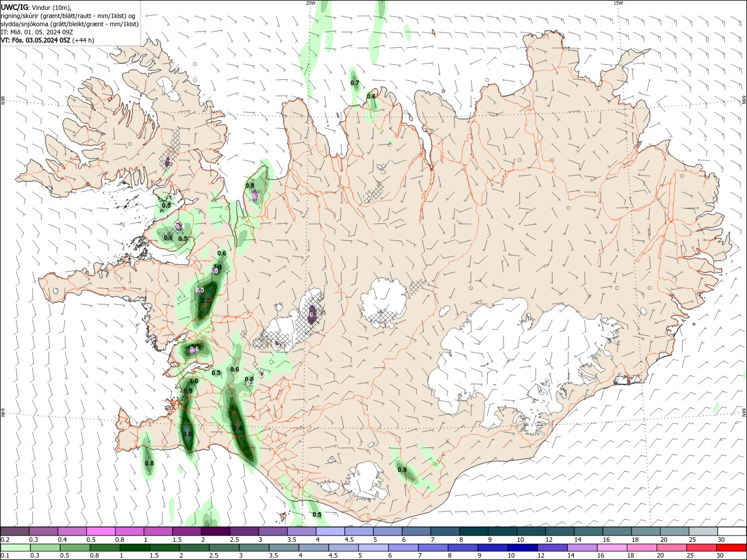747x560 pixels.
Task: Click the 'UWC/IG: Vindur (10m),' title line
Action: (x=37, y=7)
